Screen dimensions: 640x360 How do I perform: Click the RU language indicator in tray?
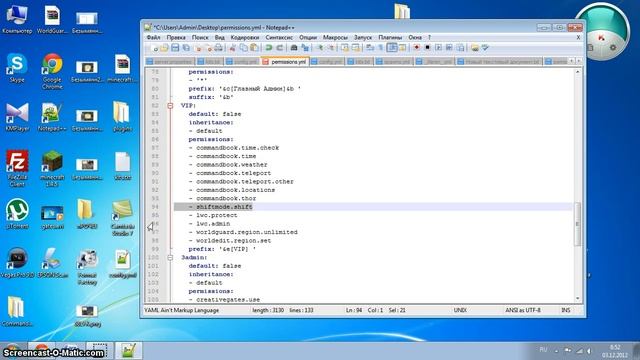[x=543, y=350]
